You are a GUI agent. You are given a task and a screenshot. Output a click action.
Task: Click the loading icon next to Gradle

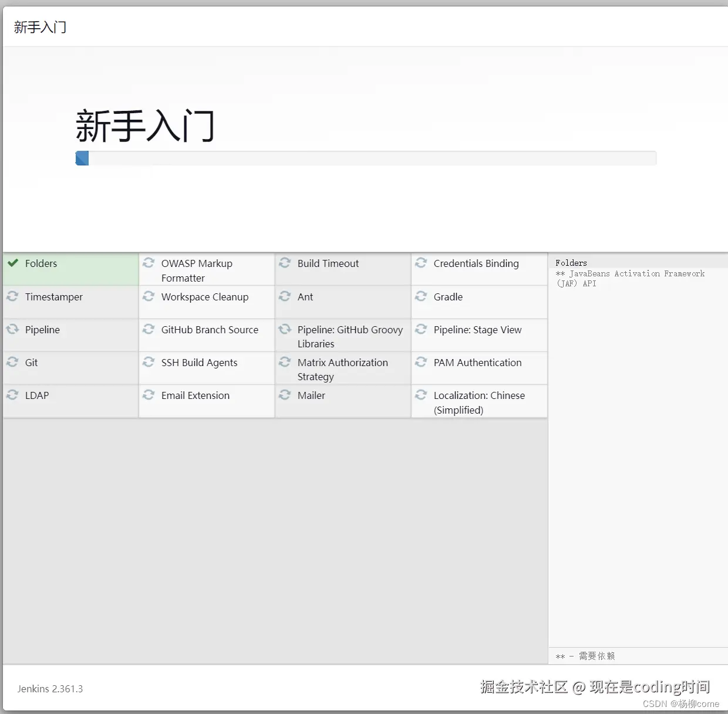click(x=422, y=297)
